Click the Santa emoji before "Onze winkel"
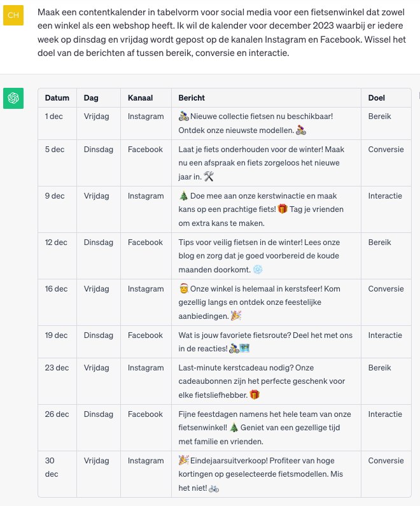 point(184,289)
